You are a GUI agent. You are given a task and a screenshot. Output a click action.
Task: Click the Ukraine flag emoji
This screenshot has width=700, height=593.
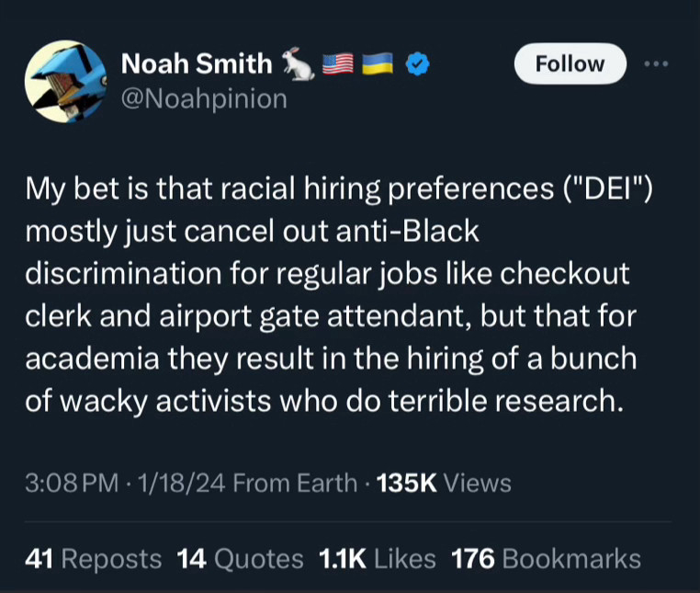pyautogui.click(x=378, y=63)
